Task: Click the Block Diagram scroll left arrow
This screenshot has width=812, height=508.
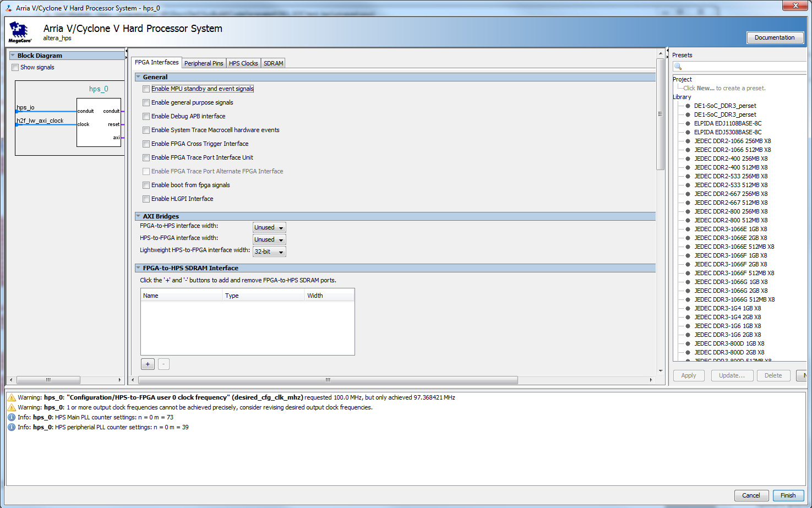Action: [x=12, y=380]
